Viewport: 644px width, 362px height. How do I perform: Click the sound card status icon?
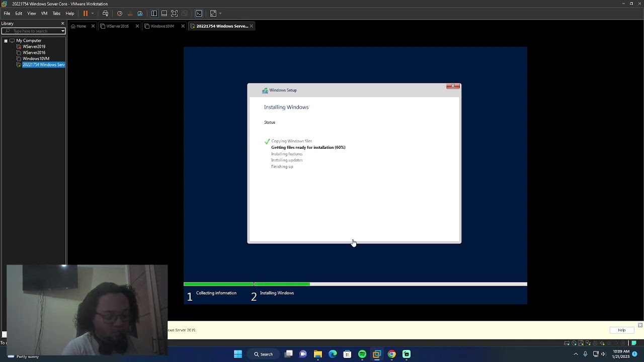pyautogui.click(x=602, y=343)
